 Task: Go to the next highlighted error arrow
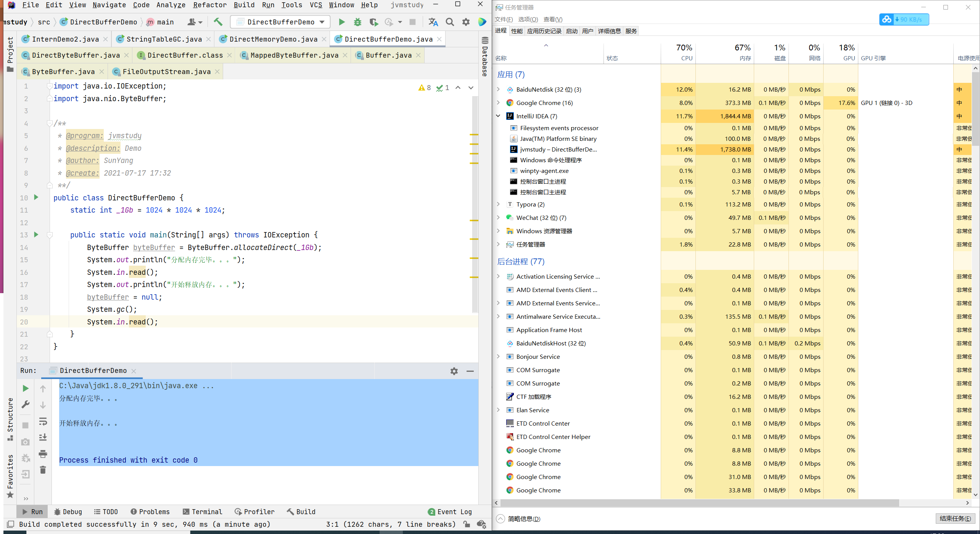(471, 88)
